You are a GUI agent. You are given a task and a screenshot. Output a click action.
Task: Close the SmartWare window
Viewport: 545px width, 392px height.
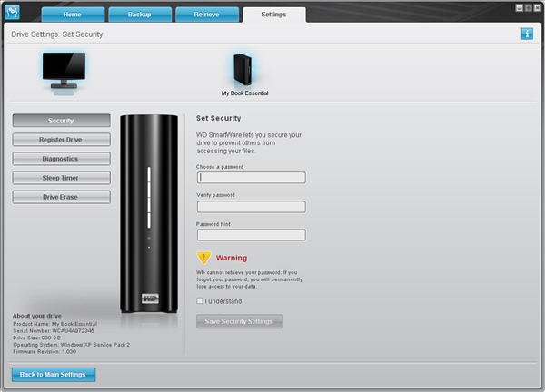(538, 8)
